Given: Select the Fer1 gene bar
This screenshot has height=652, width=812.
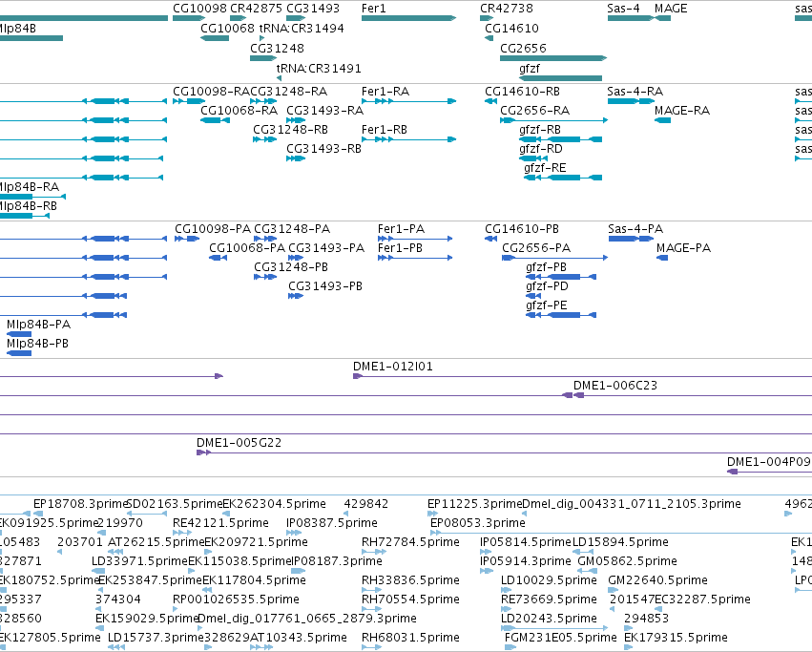Looking at the screenshot, I should (408, 18).
